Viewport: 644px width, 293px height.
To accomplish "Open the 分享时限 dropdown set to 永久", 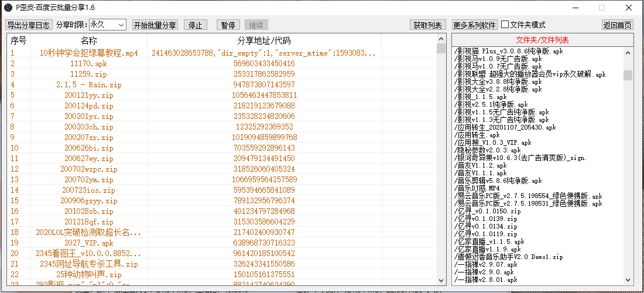I will tap(107, 25).
